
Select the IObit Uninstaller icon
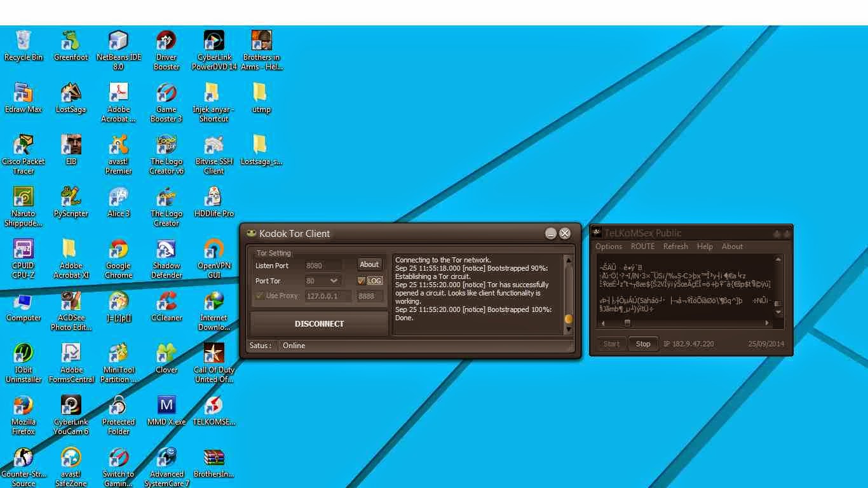click(24, 363)
